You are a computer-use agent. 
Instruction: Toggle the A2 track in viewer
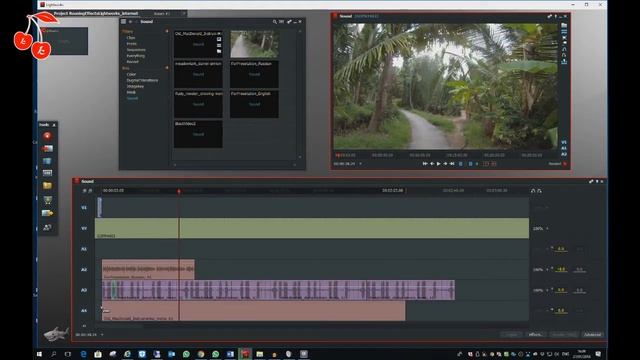pos(564,154)
